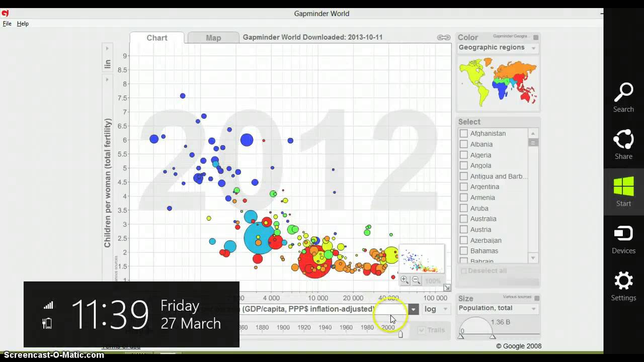Open the Population, total size dropdown
The image size is (644, 362).
[x=497, y=308]
